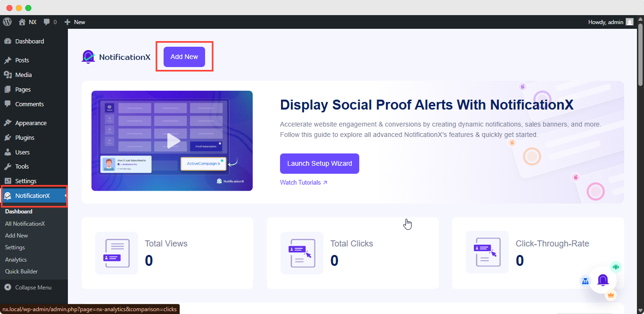Open the floating purple bell widget
Viewport: 644px width, 314px height.
coord(603,280)
